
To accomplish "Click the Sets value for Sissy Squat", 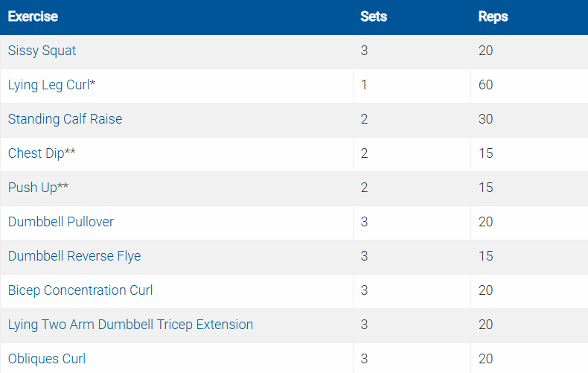I will (x=364, y=51).
